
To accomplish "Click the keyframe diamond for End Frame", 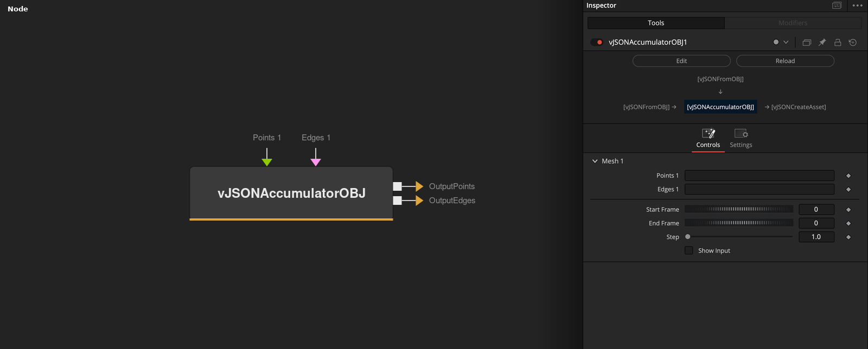I will [x=848, y=223].
